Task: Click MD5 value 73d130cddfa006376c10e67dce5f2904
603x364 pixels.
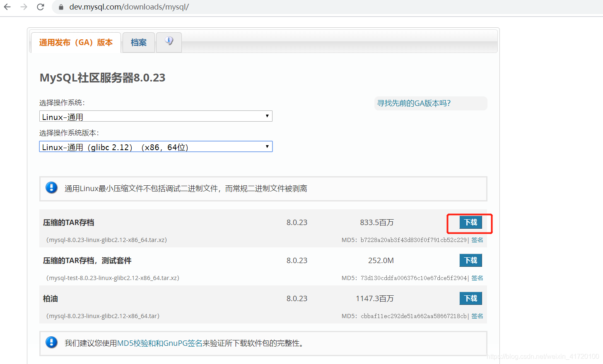Action: point(414,278)
